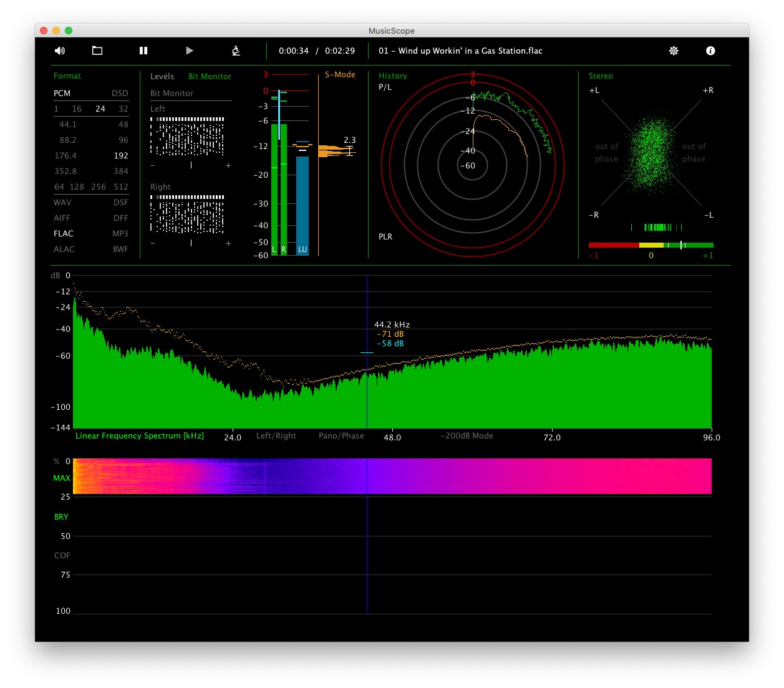Click the MP3 format label
Viewport: 784px width, 688px height.
pos(120,233)
